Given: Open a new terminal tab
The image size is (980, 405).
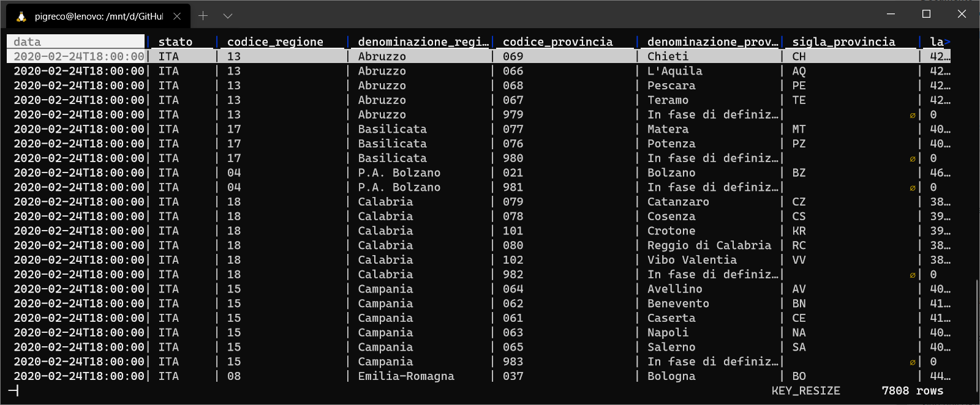Looking at the screenshot, I should coord(203,16).
